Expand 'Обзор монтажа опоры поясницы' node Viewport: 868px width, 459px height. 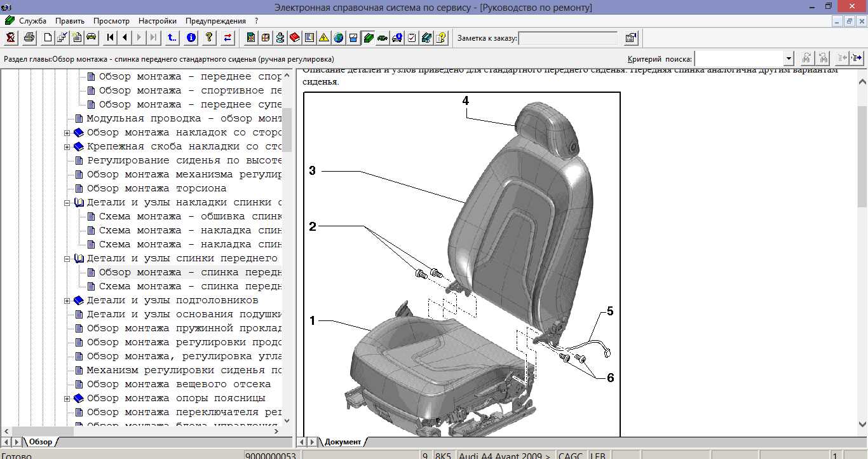coord(67,399)
